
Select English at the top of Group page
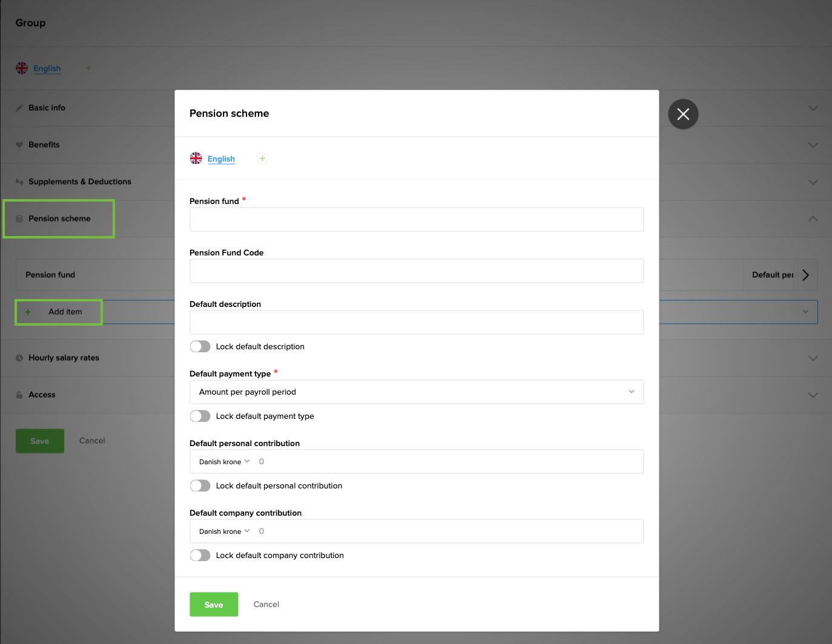[47, 68]
